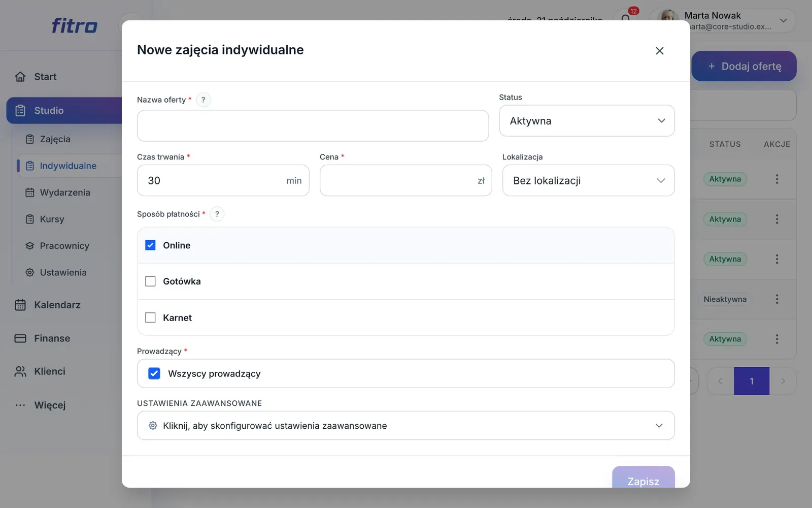Image resolution: width=812 pixels, height=508 pixels.
Task: Focus the Nazwa oferty input field
Action: (313, 125)
